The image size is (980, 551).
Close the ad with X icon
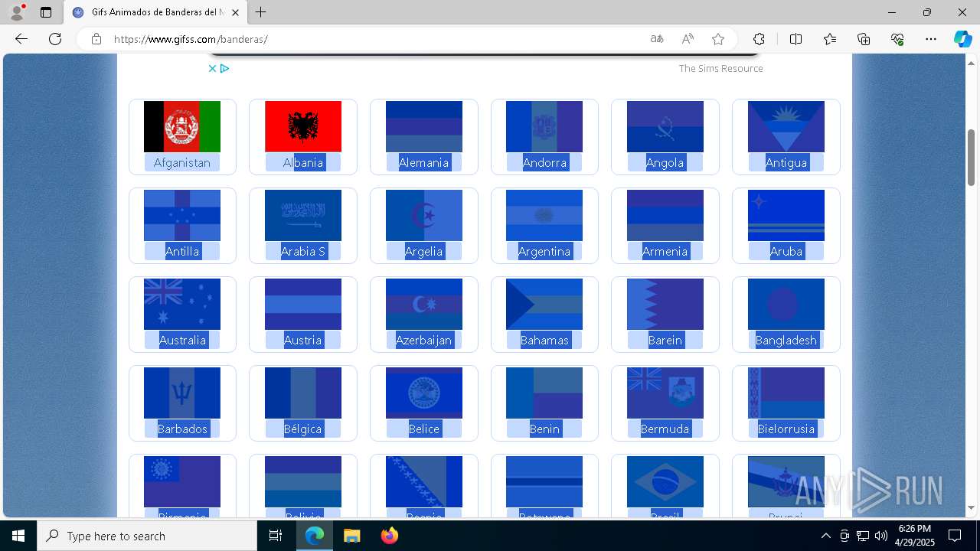(x=212, y=68)
